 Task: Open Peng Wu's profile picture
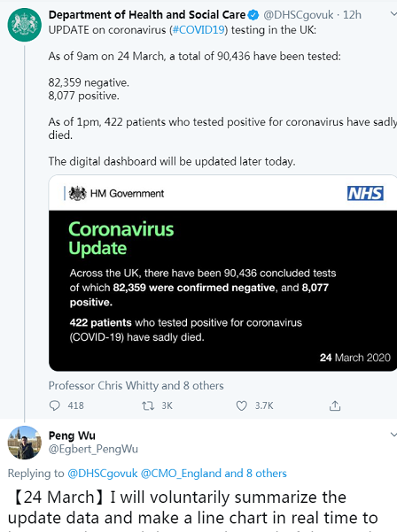click(x=25, y=443)
